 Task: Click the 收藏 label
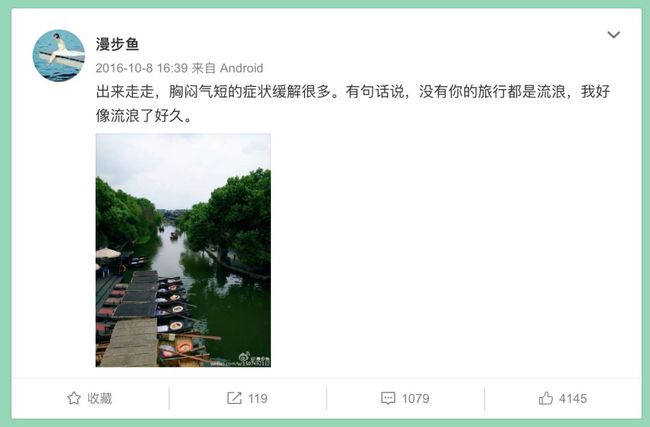99,398
